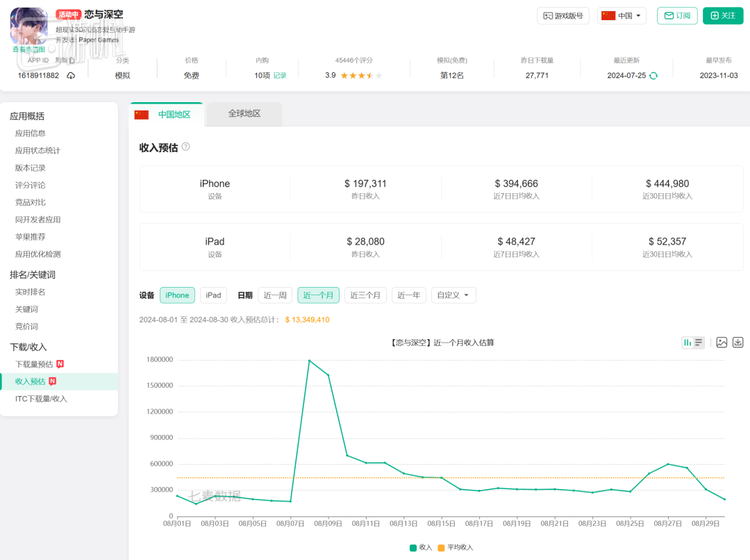
Task: Click the red N badge beside 下载量预估
Action: tap(60, 364)
